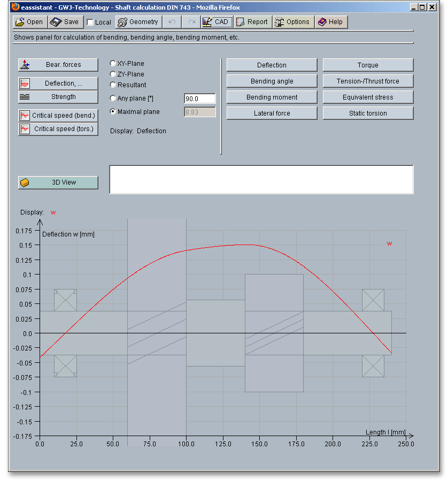This screenshot has width=448, height=480.
Task: Choose the Resultant radio button
Action: [x=113, y=85]
